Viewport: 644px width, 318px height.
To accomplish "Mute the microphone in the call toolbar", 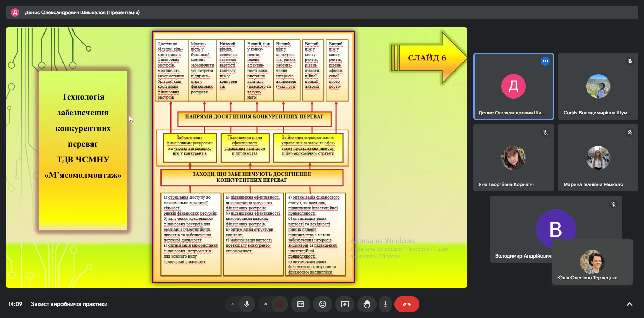I will pos(247,304).
